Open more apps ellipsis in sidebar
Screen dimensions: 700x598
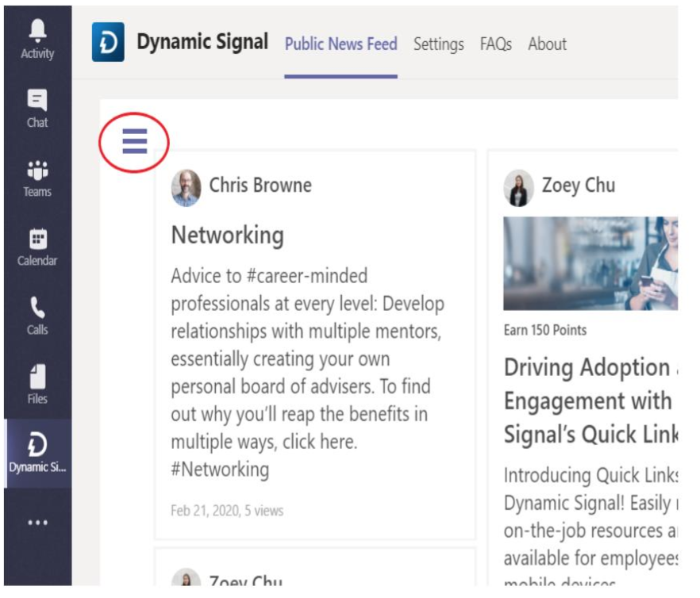[x=37, y=522]
